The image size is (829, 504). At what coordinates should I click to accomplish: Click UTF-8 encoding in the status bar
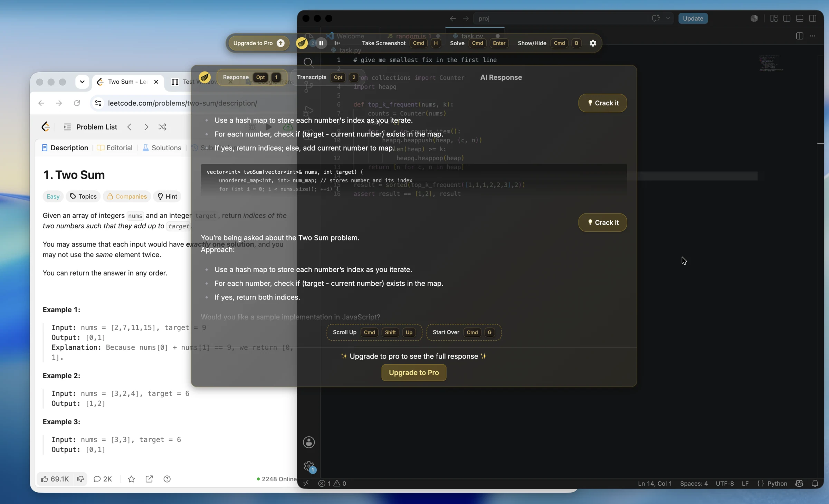[x=725, y=483]
